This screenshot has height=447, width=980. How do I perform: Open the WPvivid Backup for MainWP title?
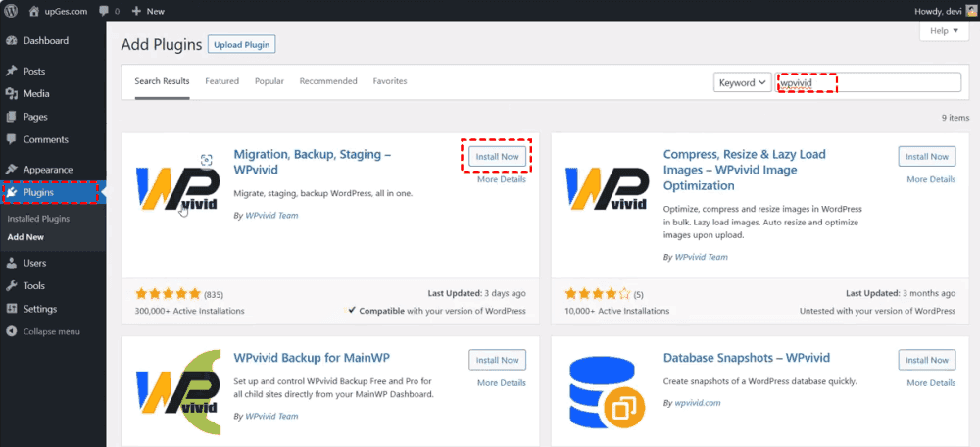[312, 358]
